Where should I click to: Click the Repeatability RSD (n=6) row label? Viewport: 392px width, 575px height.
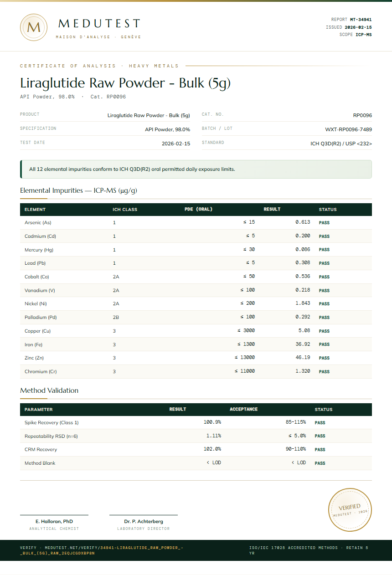tap(51, 436)
